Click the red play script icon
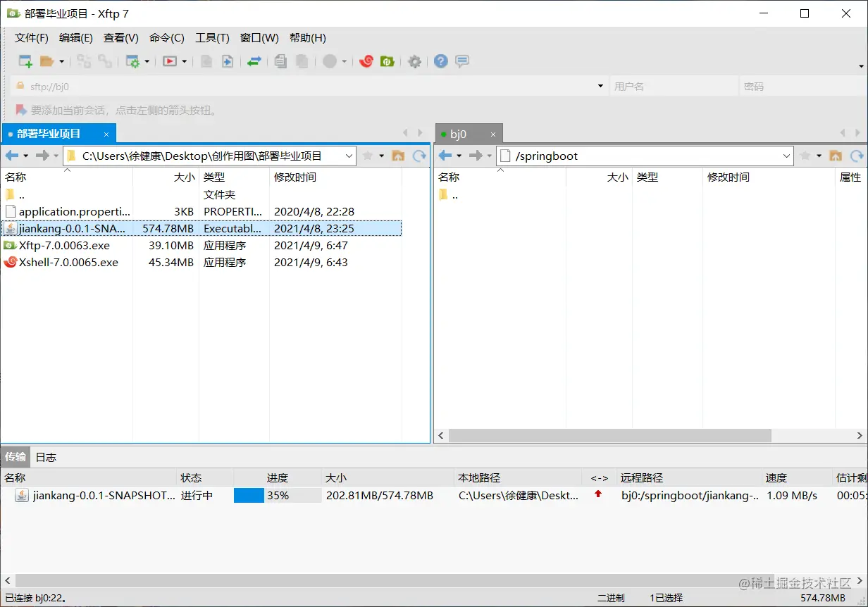This screenshot has width=868, height=607. point(170,61)
